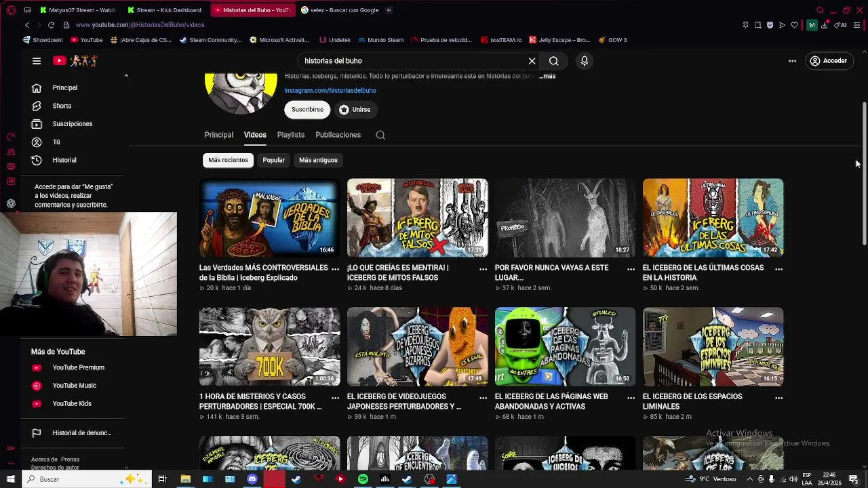
Task: Filter videos by Popular
Action: coord(274,160)
